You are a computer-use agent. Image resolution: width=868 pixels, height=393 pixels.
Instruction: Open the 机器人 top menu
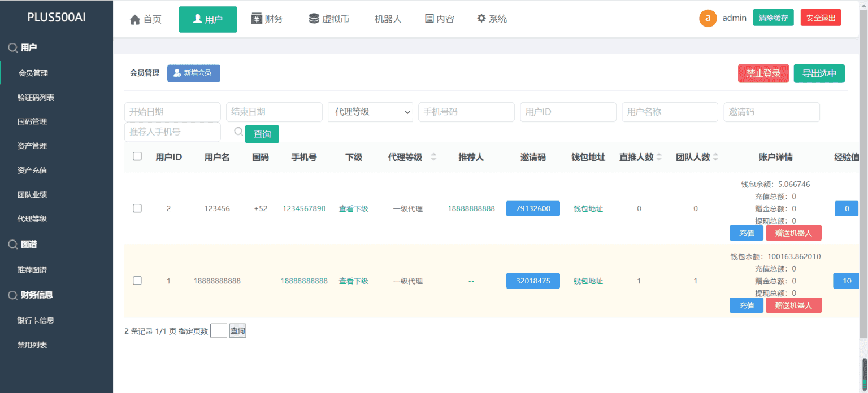click(x=388, y=19)
